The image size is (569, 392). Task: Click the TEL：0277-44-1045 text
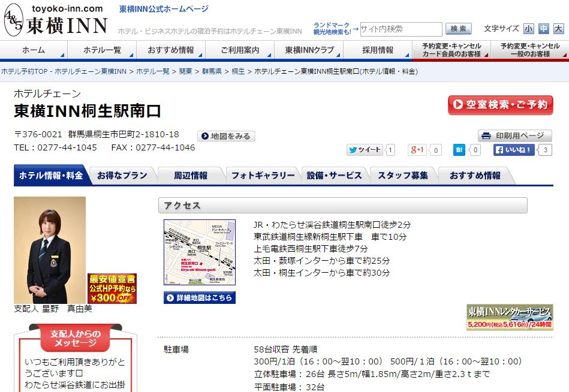[x=56, y=147]
